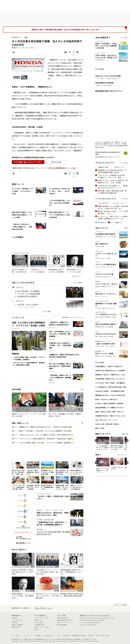Click the 記事 breadcrumb link
The height and width of the screenshot is (644, 130).
26,37
